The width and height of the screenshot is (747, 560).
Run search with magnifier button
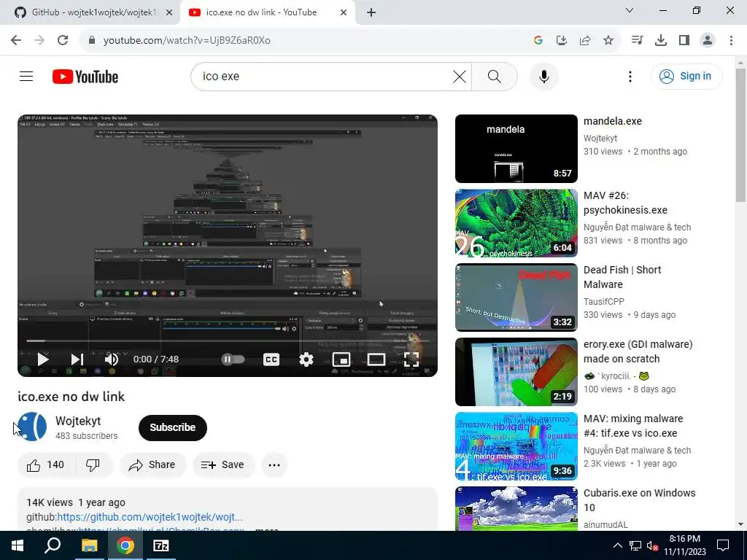click(495, 76)
